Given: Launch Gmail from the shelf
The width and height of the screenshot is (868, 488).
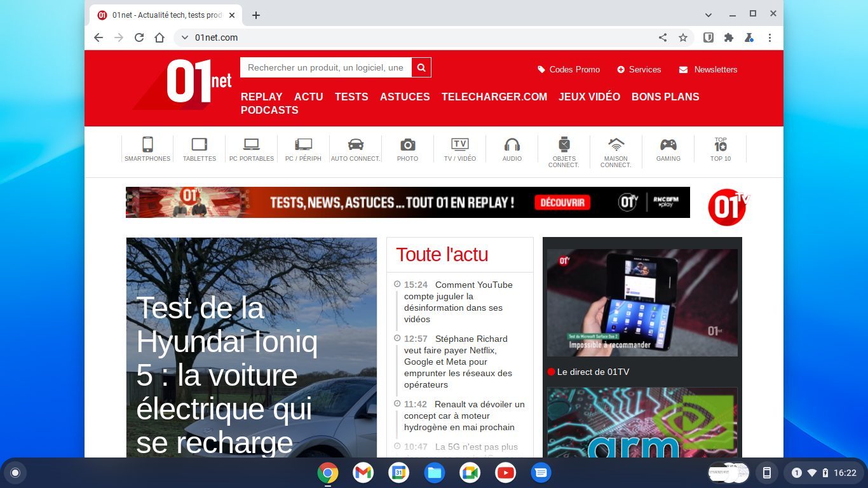Looking at the screenshot, I should (x=363, y=473).
